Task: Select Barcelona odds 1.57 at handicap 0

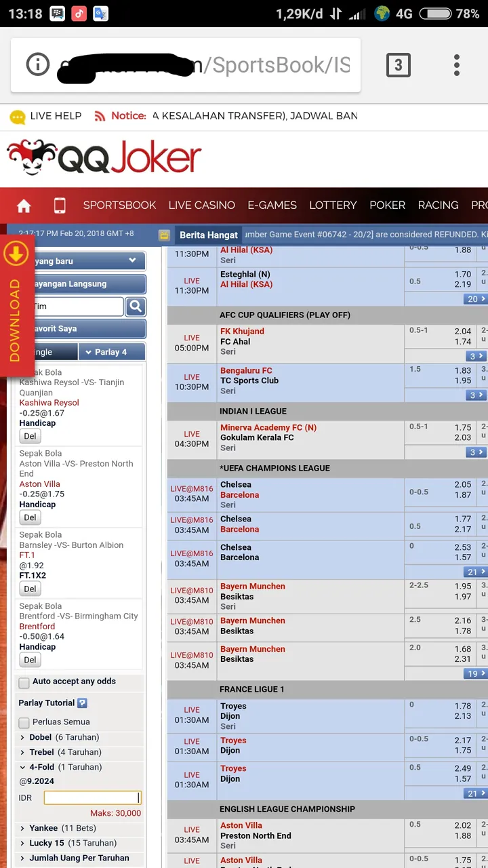Action: pyautogui.click(x=463, y=557)
